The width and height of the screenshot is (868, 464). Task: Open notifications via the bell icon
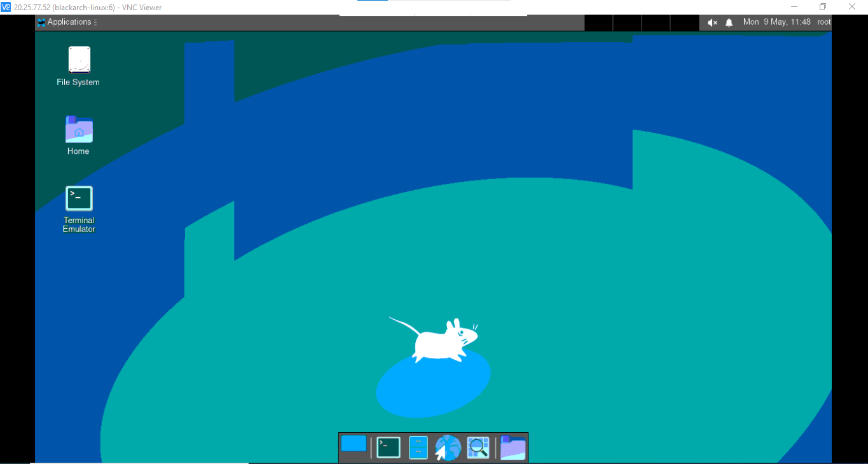[729, 22]
